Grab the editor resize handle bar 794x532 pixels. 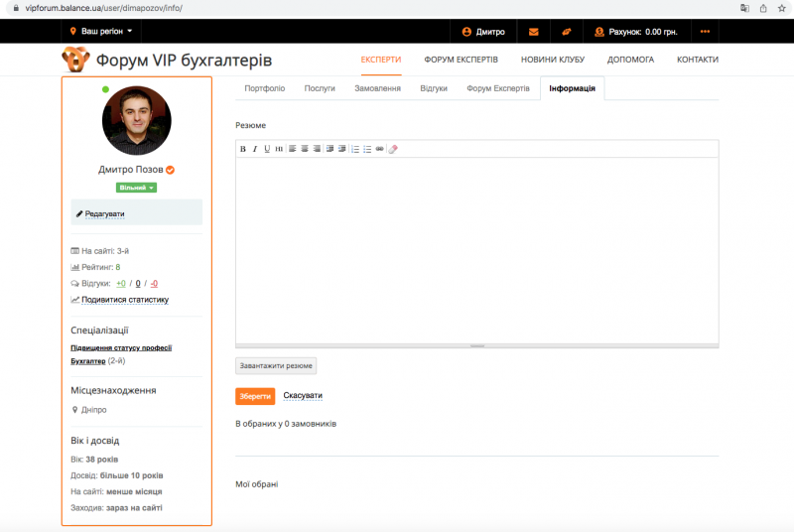click(476, 345)
